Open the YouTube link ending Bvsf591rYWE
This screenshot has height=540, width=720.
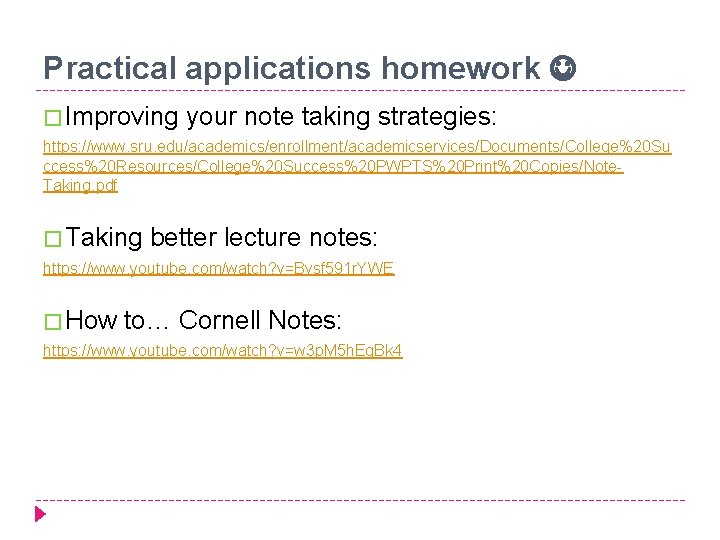point(218,268)
